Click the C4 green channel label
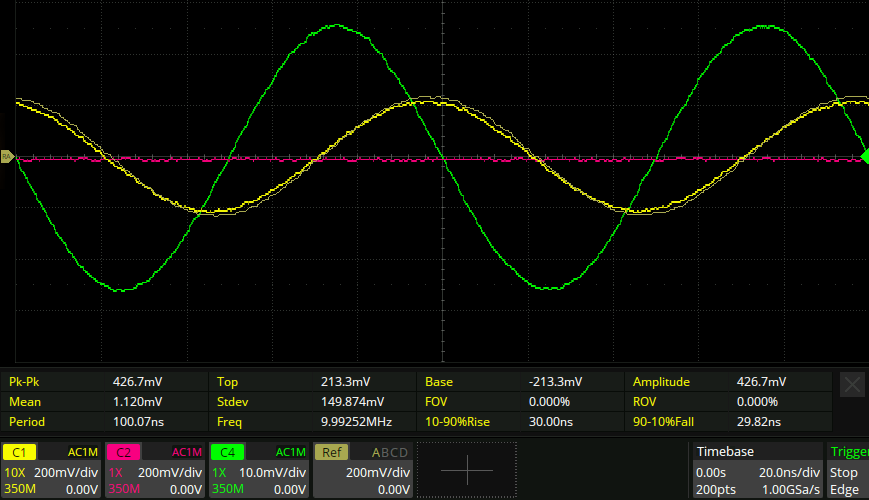The width and height of the screenshot is (869, 500). 228,452
